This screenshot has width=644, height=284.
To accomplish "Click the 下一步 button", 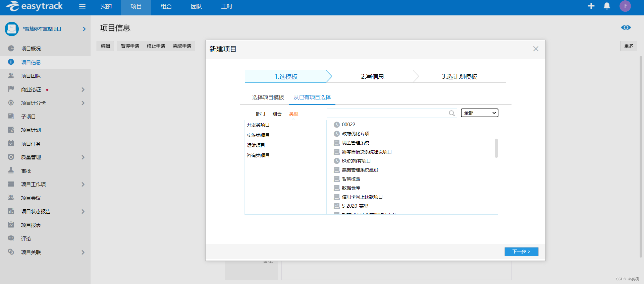I will [x=521, y=252].
